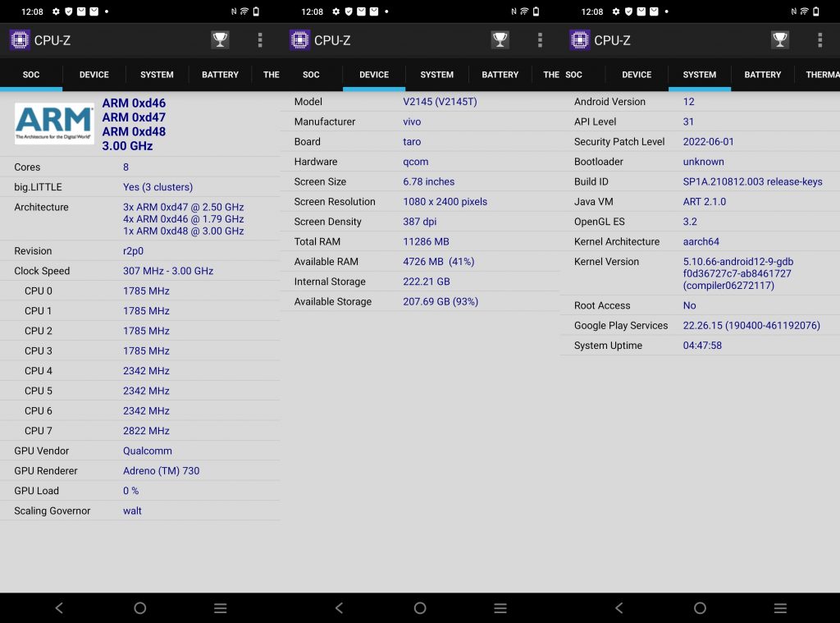Tap Home navigation button in middle panel

420,607
